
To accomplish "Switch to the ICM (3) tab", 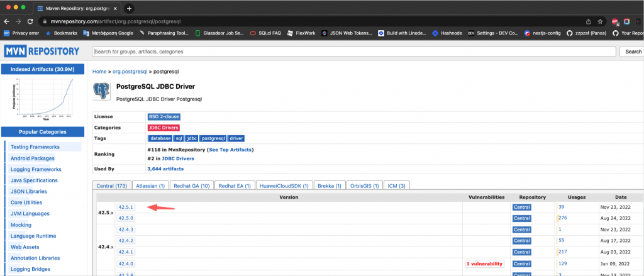I will 397,186.
